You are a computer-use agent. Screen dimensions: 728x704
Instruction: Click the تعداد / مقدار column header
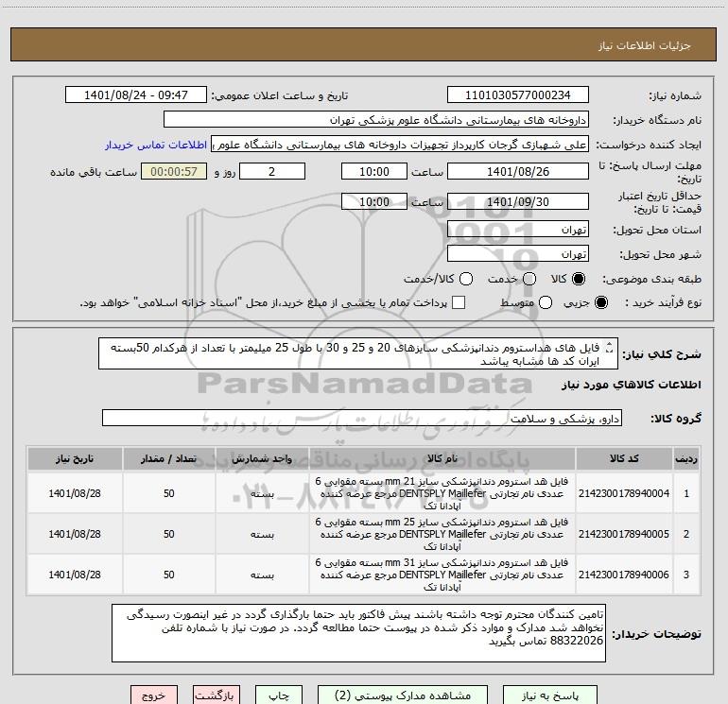[x=168, y=459]
